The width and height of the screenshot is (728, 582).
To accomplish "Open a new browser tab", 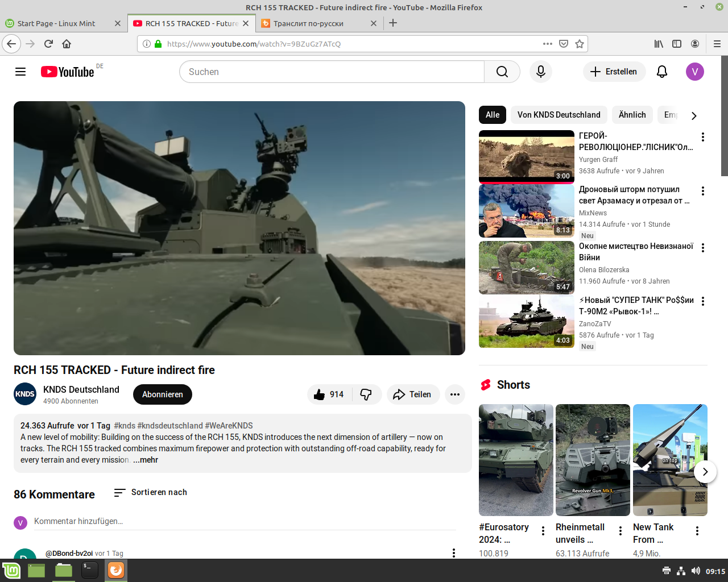I will pos(393,23).
